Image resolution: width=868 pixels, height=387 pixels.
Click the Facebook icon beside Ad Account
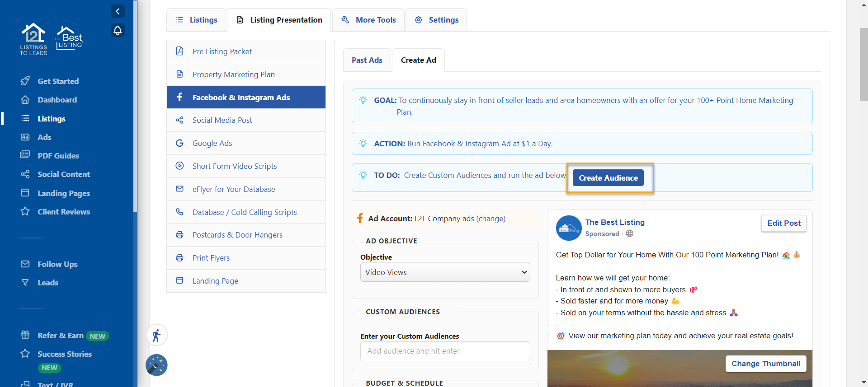click(x=360, y=219)
